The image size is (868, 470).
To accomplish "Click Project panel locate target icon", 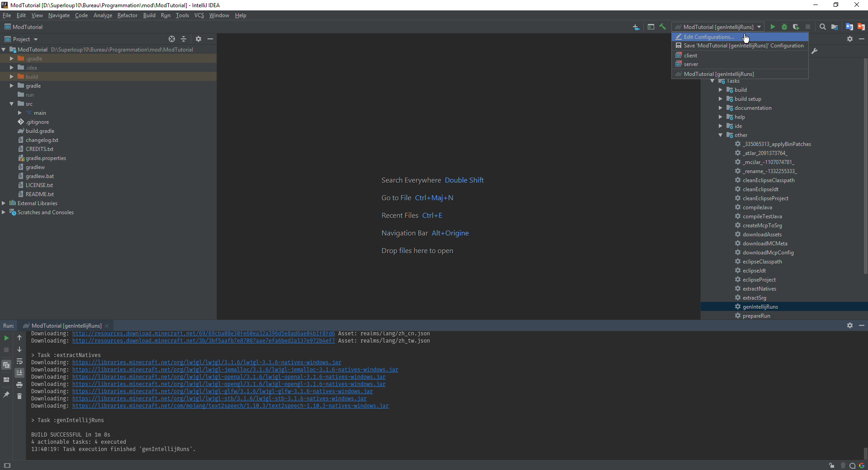I will 172,39.
